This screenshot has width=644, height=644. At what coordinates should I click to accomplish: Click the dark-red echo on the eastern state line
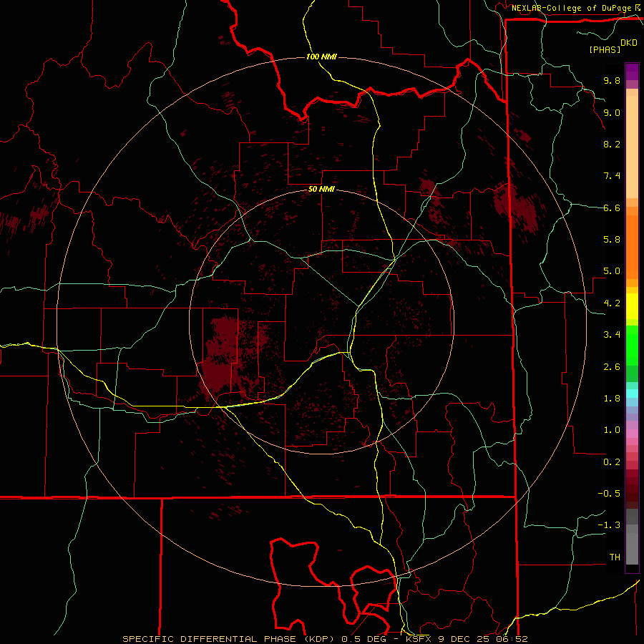point(515,208)
